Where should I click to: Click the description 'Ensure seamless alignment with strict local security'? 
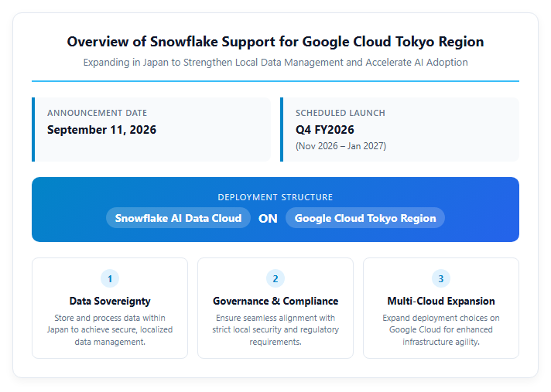(x=275, y=330)
